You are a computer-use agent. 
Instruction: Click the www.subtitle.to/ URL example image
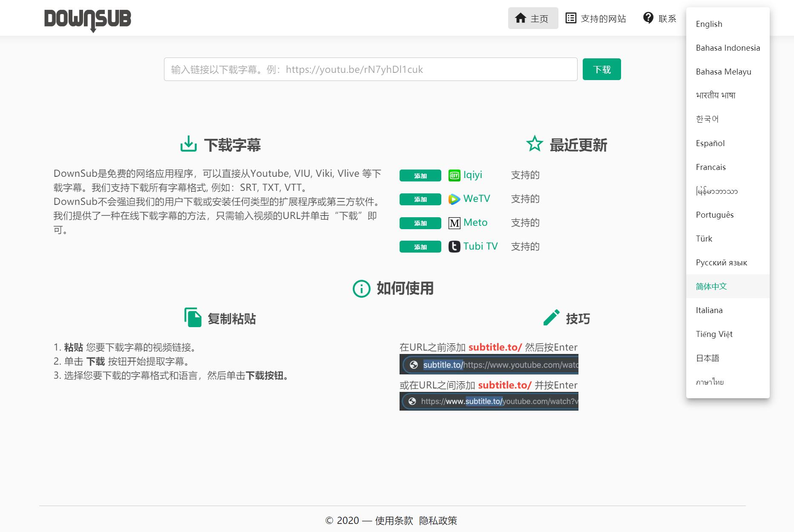(489, 401)
